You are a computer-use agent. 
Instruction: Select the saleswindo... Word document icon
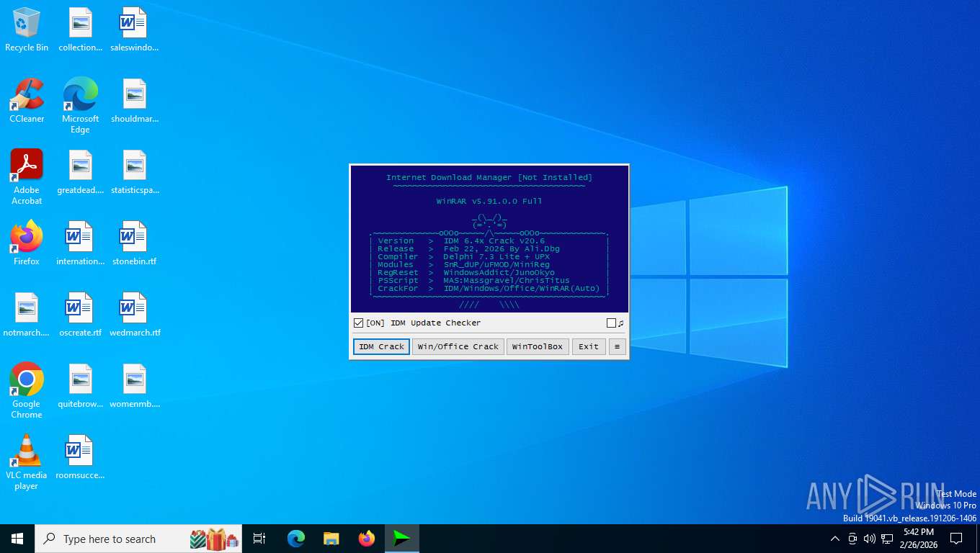coord(134,30)
